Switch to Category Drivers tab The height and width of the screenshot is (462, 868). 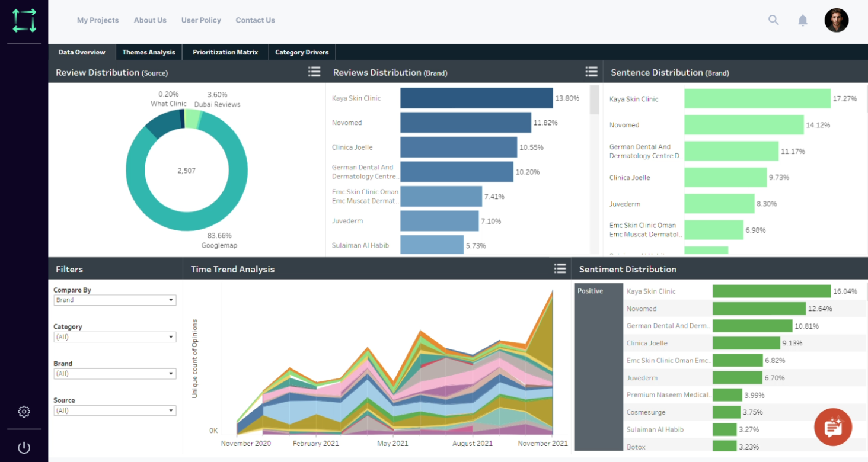(302, 52)
